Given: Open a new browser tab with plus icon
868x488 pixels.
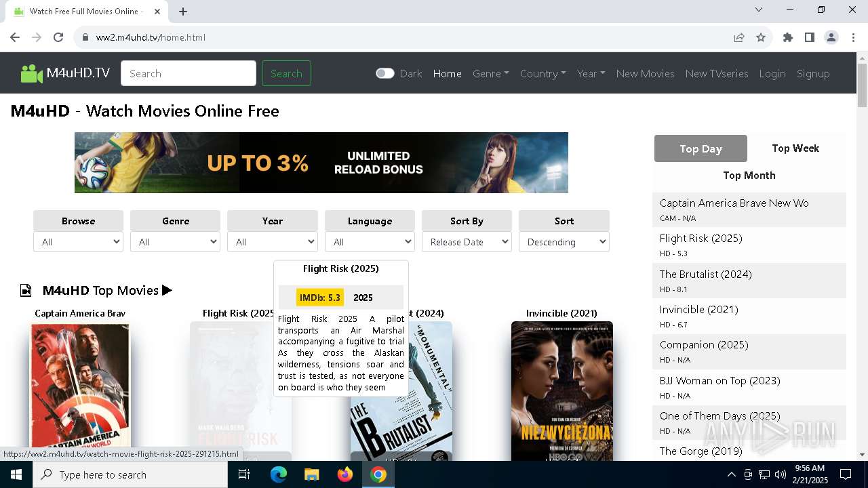Looking at the screenshot, I should [x=183, y=11].
